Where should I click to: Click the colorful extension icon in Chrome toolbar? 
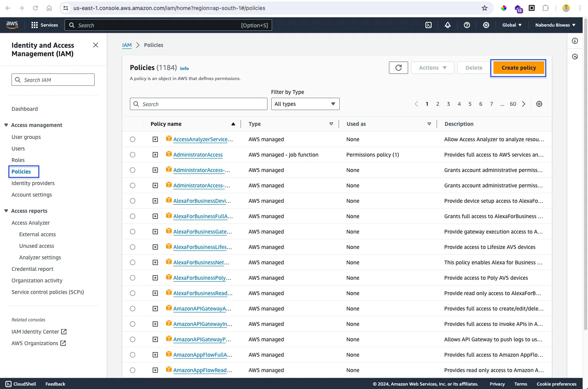(x=504, y=8)
